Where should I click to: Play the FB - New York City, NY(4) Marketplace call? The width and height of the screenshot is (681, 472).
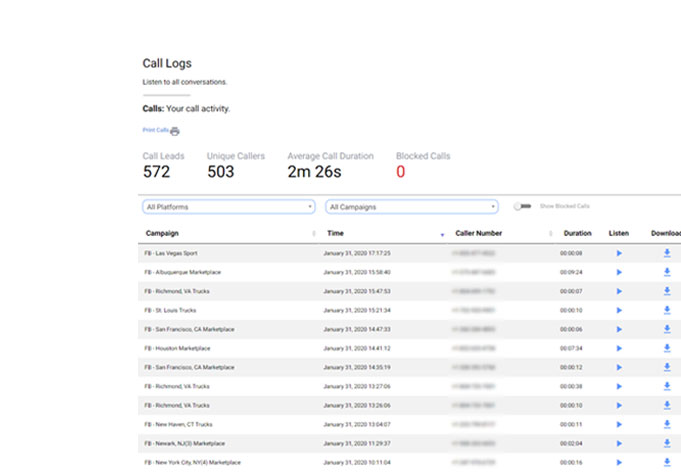pos(619,462)
